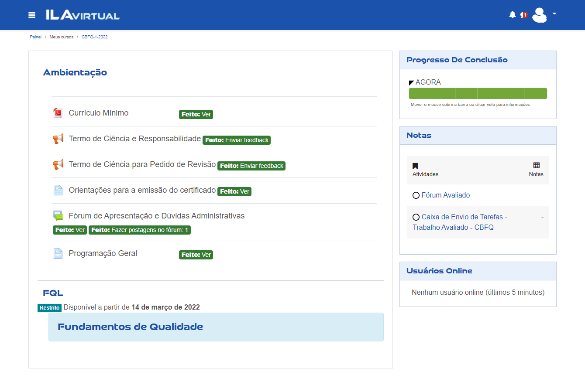Screen dimensions: 585x392
Task: Open the messages icon with red badge
Action: point(524,15)
